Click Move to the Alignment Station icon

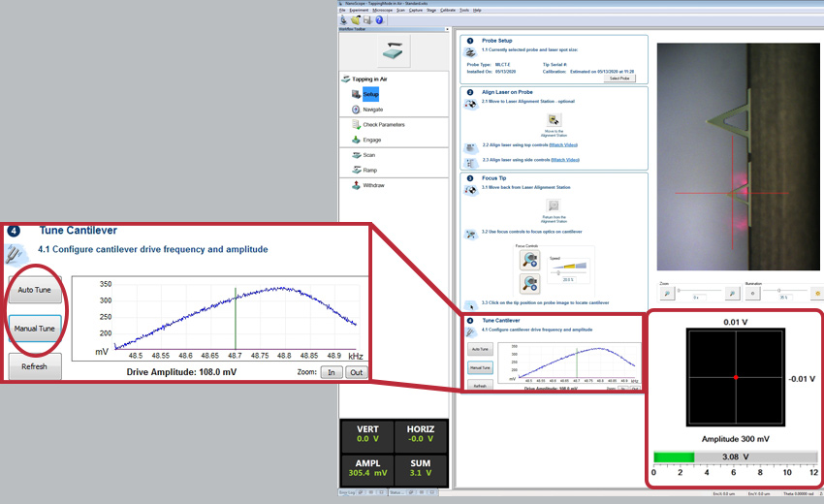click(x=554, y=120)
